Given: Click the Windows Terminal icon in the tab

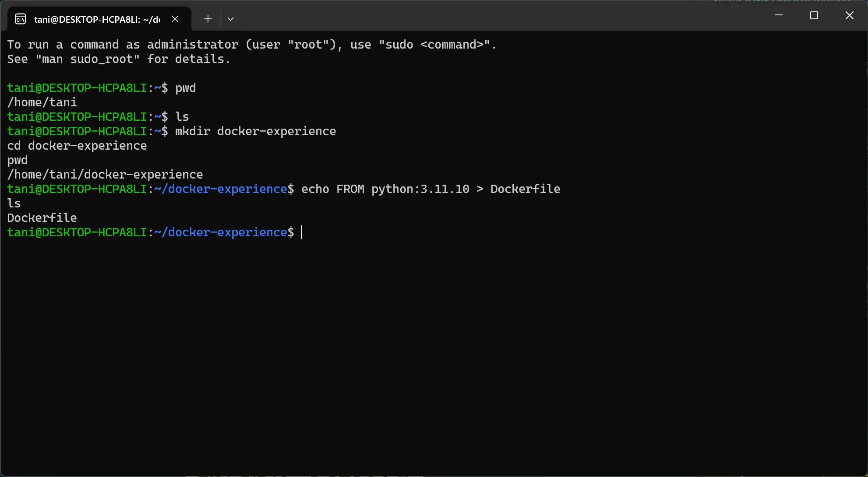Looking at the screenshot, I should click(x=20, y=19).
